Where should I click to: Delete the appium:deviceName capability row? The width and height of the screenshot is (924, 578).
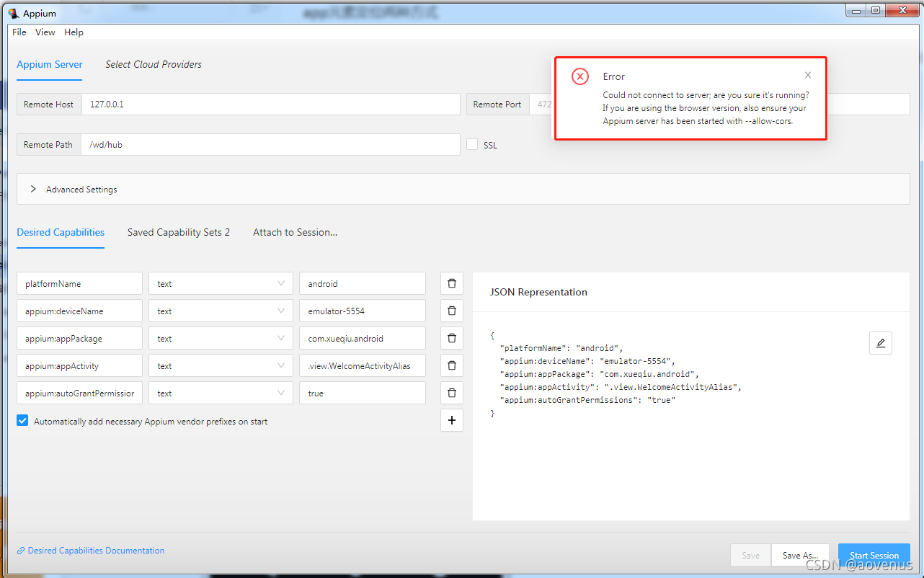[452, 311]
